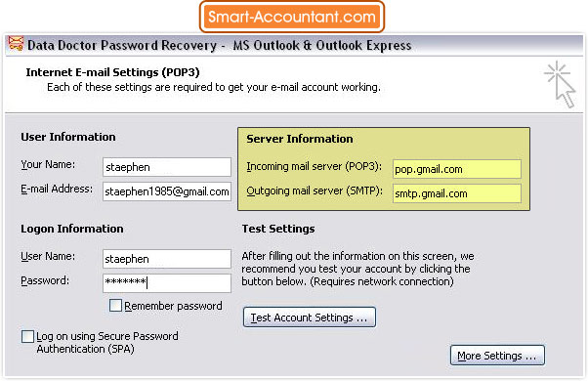Click the Smart-Accountant.com banner

point(292,17)
